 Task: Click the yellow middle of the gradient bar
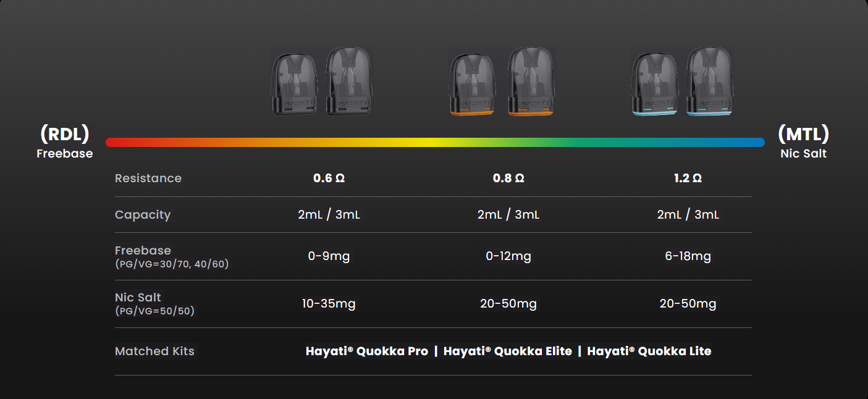[434, 143]
